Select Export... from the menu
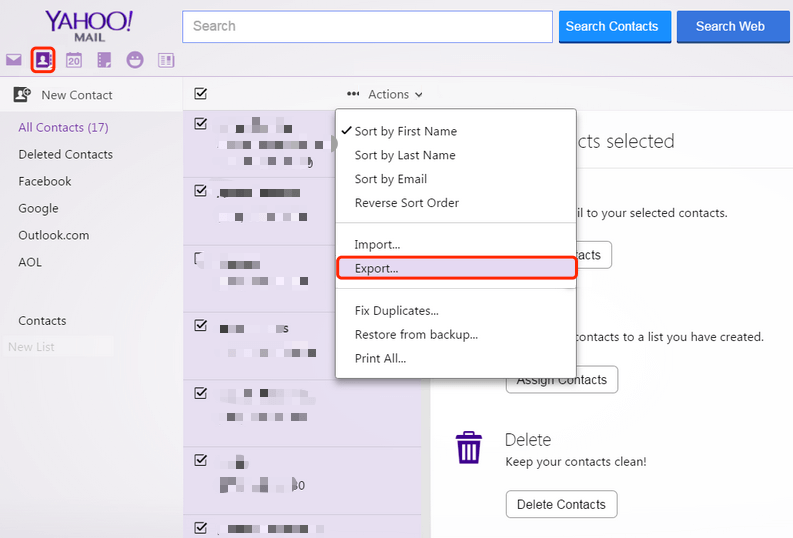This screenshot has height=538, width=793. (x=456, y=268)
